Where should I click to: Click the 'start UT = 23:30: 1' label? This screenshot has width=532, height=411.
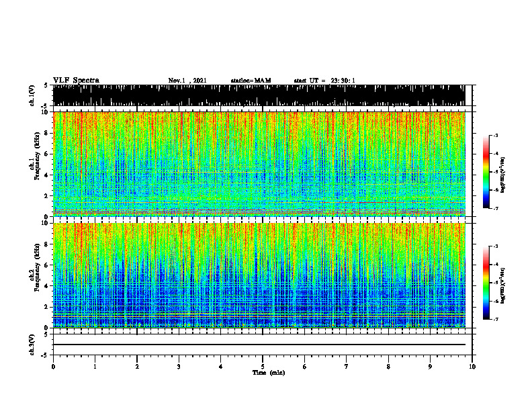[x=324, y=81]
